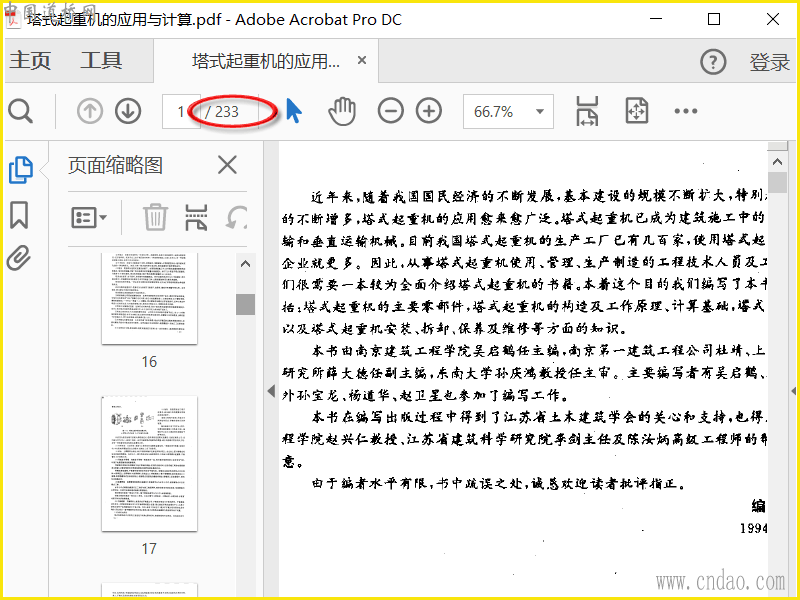Click the thumbnail panel scrollbar handle

[x=245, y=304]
